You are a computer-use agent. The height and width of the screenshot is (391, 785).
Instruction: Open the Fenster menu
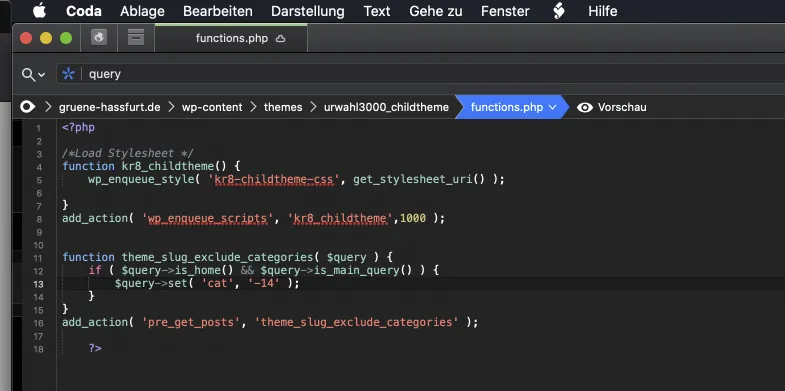click(x=505, y=11)
